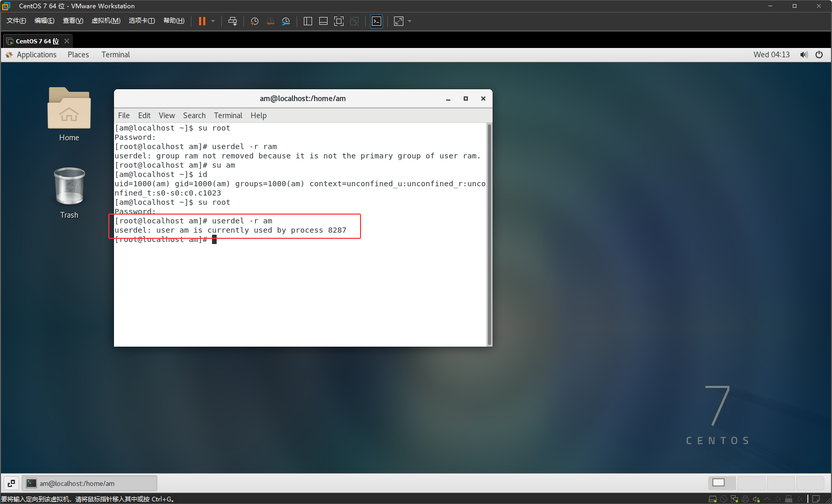This screenshot has width=832, height=504.
Task: Click the CD/DVD drive status icon
Action: pos(724,499)
